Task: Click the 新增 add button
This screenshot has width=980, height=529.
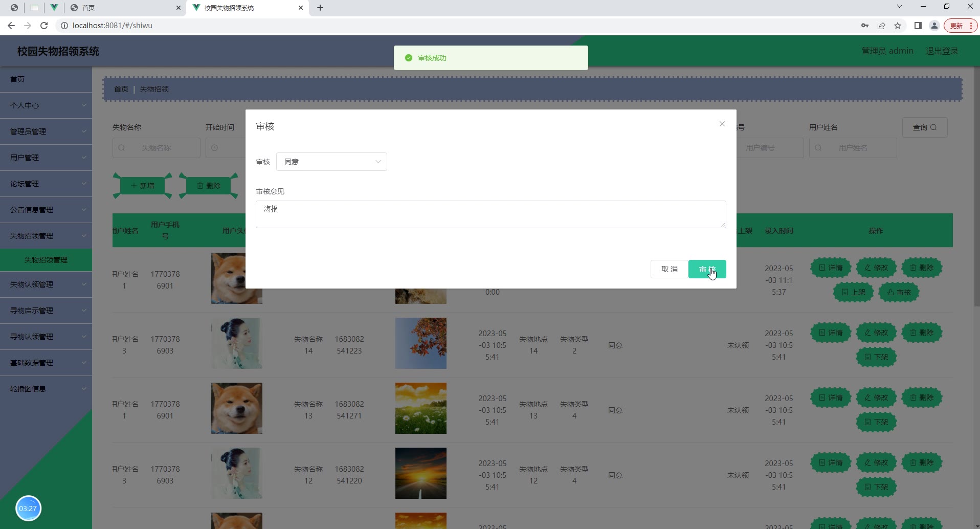Action: click(143, 186)
